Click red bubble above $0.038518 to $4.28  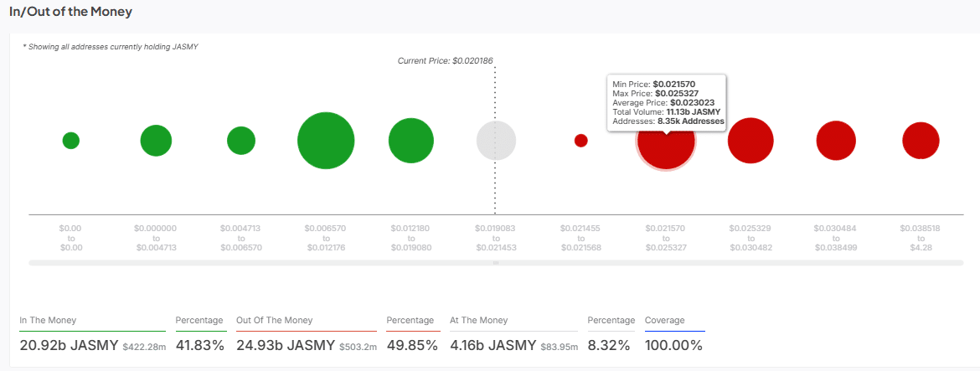pyautogui.click(x=921, y=141)
